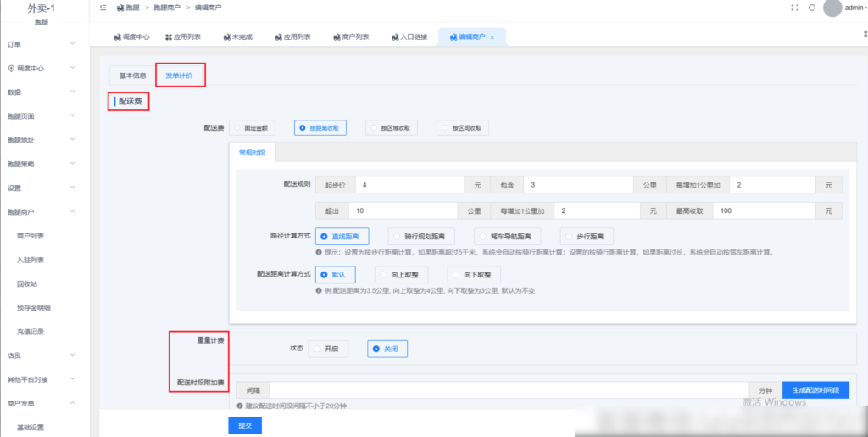The width and height of the screenshot is (868, 437).
Task: Open 预存金明细 in the sidebar
Action: 34,307
